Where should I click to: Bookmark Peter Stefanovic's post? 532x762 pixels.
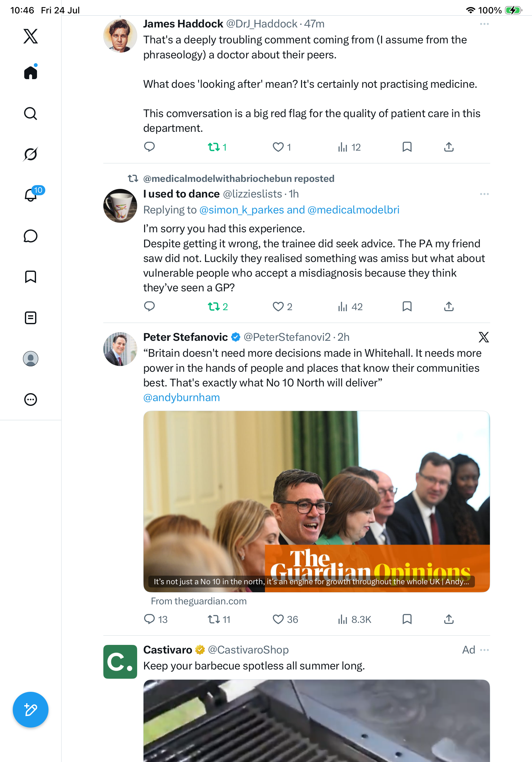(x=407, y=619)
